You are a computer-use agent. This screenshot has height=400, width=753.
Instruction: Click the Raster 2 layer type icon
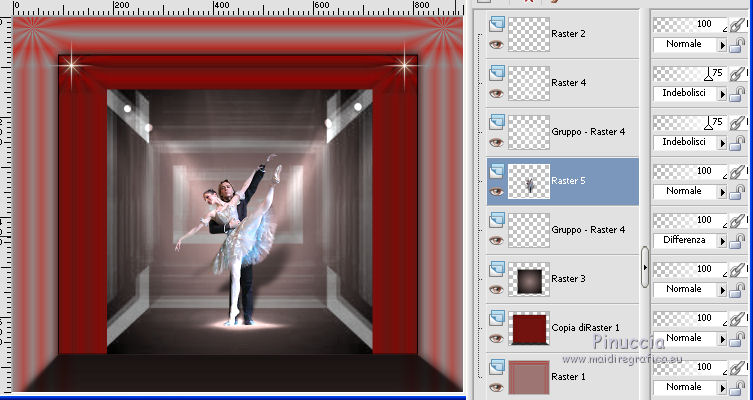(x=497, y=24)
